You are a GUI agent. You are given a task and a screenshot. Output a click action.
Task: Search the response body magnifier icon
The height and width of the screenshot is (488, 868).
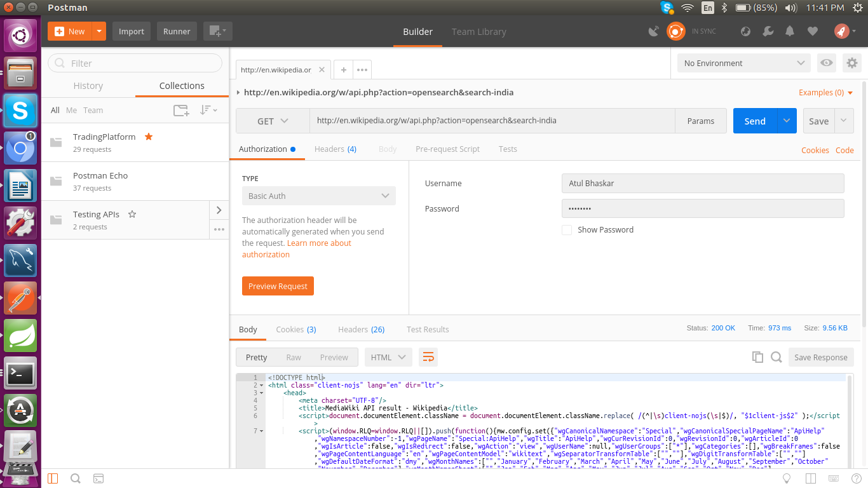[776, 357]
